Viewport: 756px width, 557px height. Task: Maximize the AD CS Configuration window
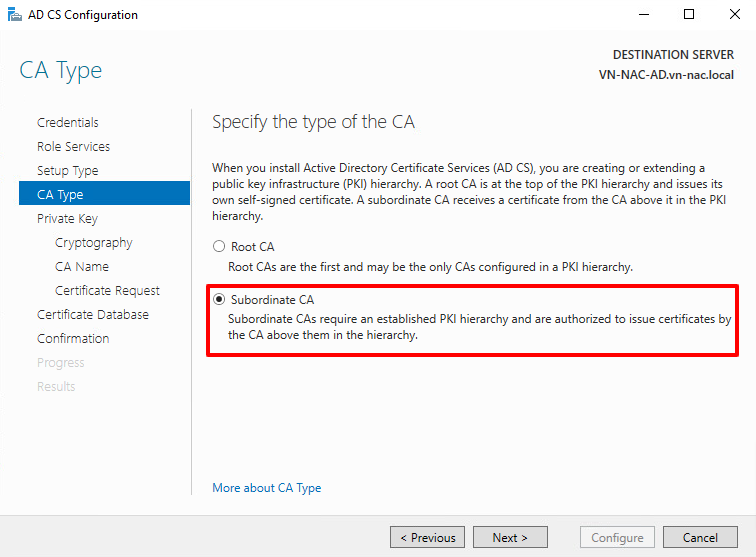[x=689, y=15]
